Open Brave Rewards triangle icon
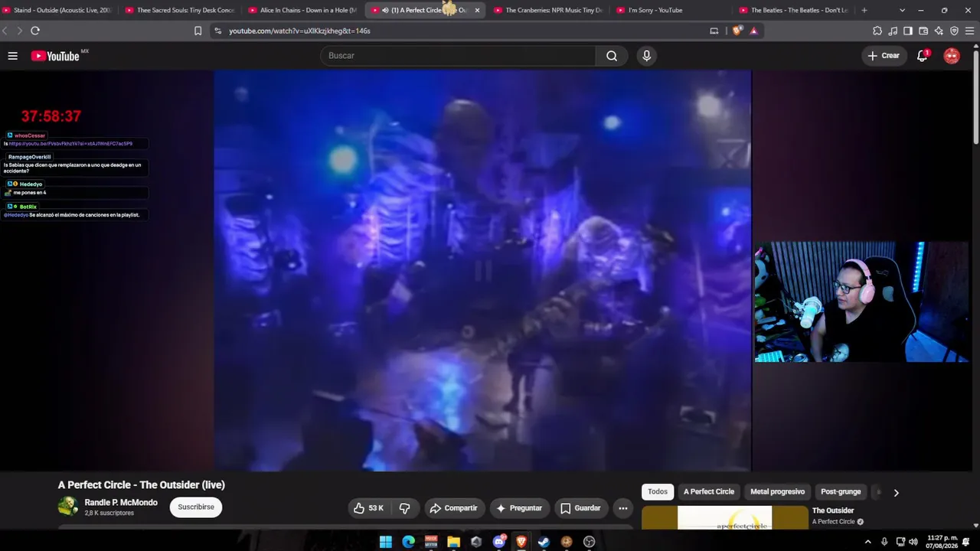Viewport: 980px width, 551px height. pos(754,31)
